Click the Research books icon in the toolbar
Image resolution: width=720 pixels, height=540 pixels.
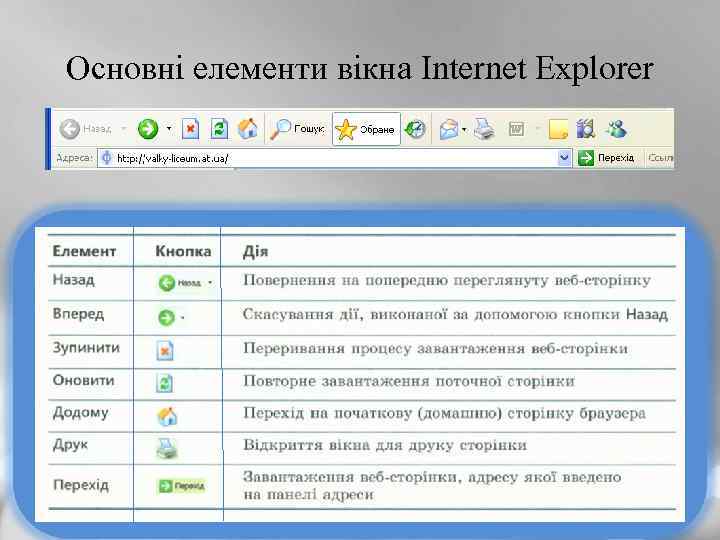click(585, 129)
